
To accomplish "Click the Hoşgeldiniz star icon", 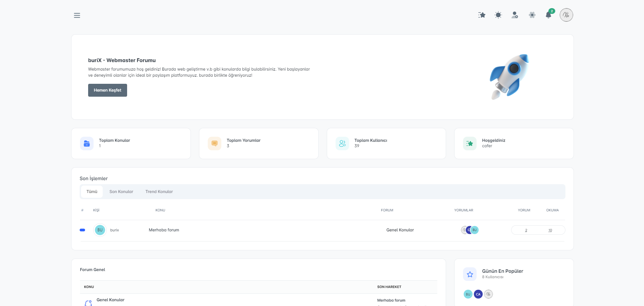I will 470,144.
